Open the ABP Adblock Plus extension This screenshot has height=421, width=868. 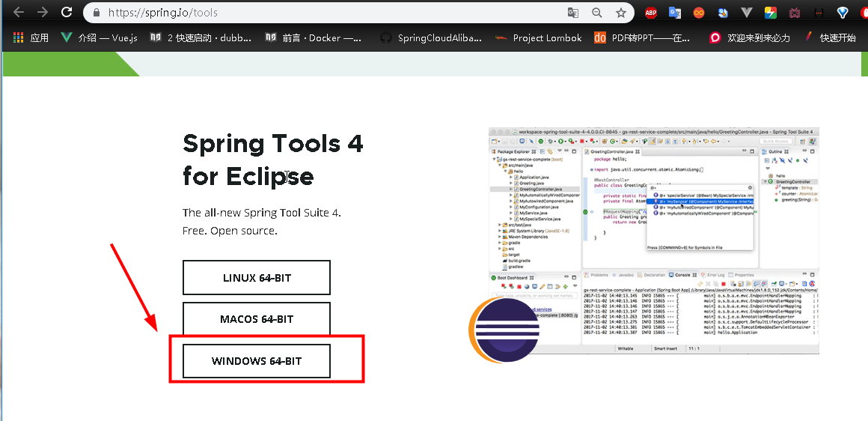pos(651,13)
